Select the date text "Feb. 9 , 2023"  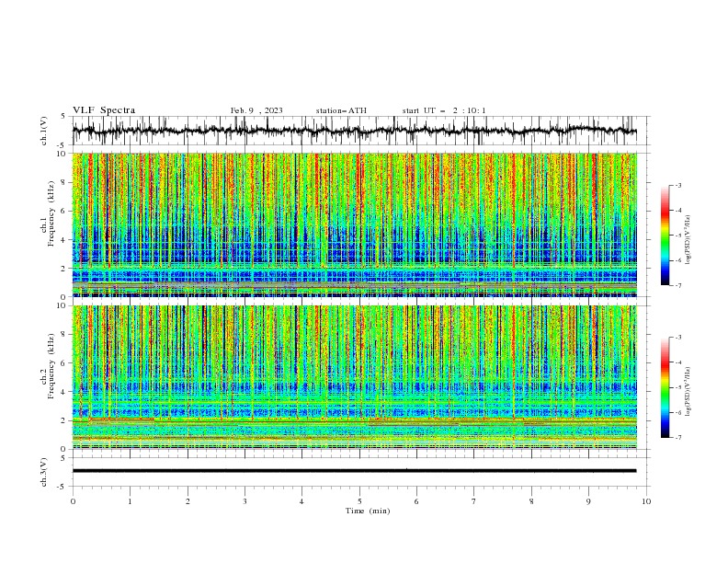[x=256, y=110]
